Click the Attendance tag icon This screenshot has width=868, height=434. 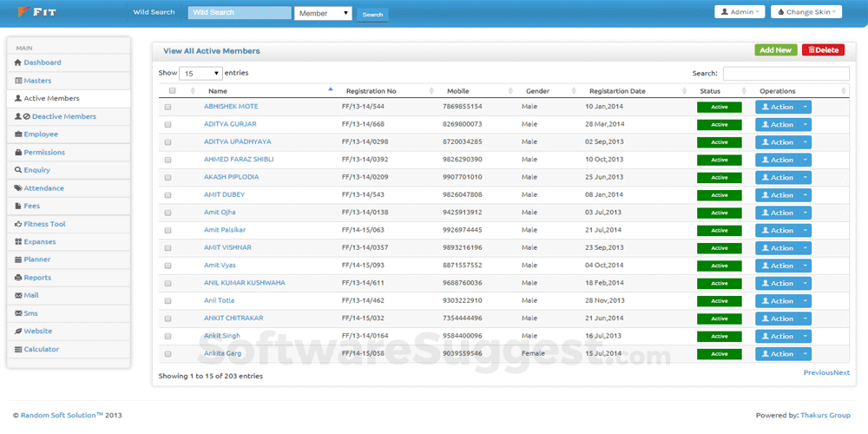coord(17,188)
